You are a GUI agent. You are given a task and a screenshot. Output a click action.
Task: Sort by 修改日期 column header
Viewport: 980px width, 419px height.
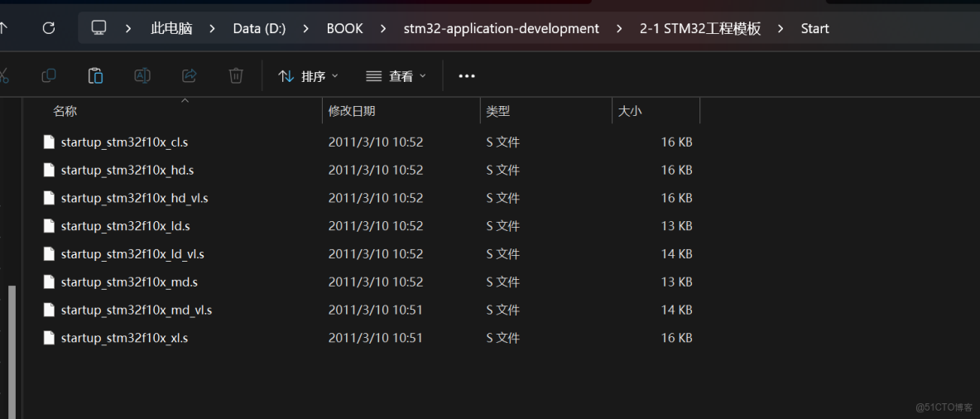coord(352,111)
